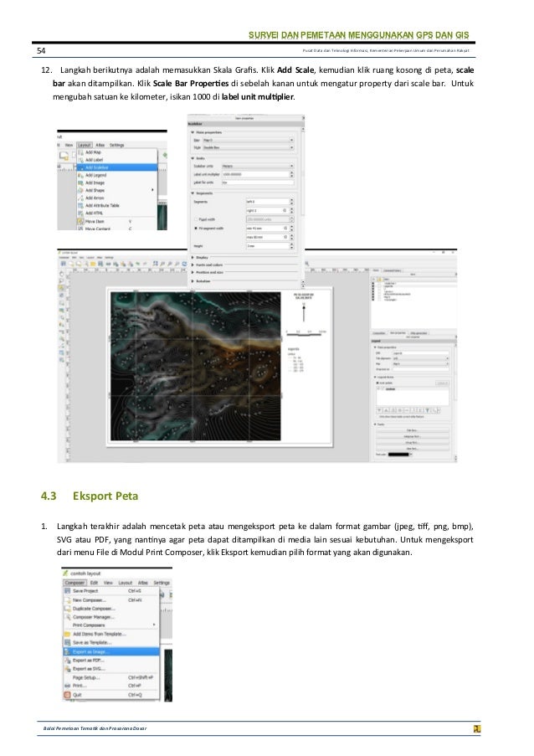
Task: Click the Font color black swatch in legend panel
Action: point(398,454)
